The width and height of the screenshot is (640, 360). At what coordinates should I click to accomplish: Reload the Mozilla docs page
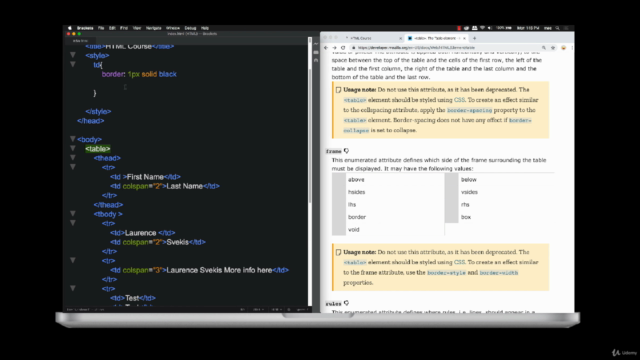pos(343,48)
